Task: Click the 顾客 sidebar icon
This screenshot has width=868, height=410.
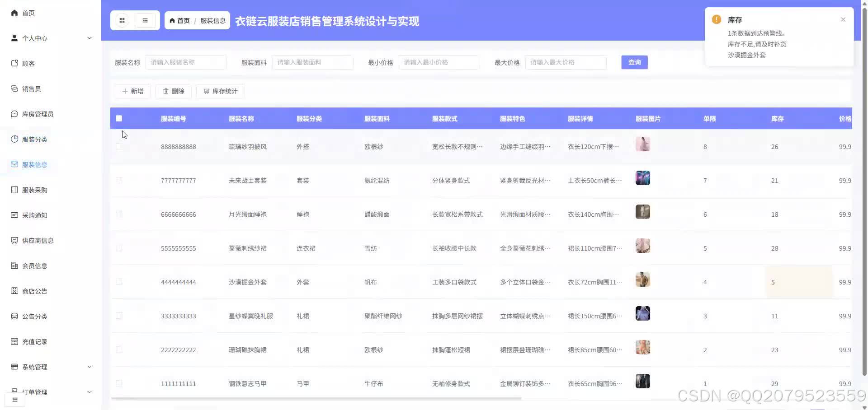Action: pos(14,63)
